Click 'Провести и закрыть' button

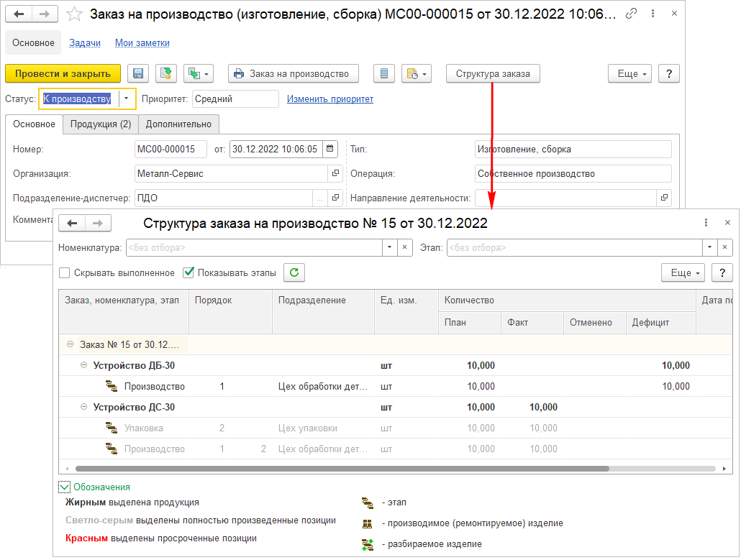point(63,73)
